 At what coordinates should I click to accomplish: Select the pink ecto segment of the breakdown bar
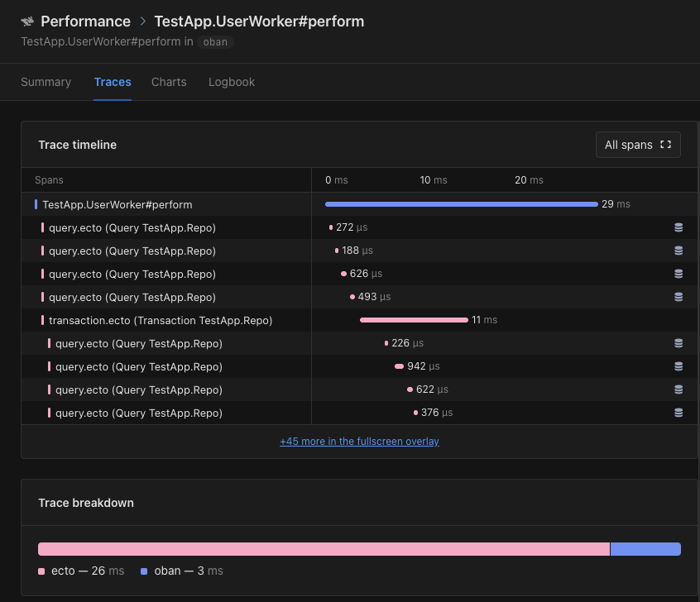click(x=324, y=549)
